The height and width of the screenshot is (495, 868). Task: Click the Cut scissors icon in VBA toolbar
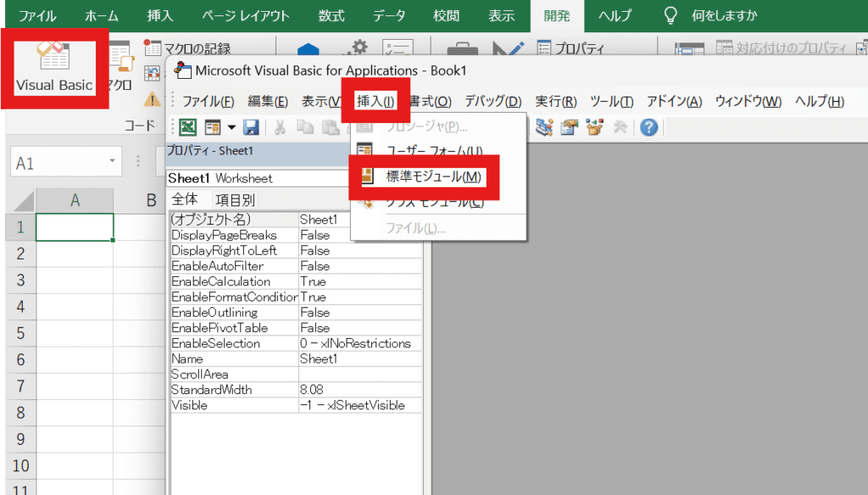[x=279, y=127]
